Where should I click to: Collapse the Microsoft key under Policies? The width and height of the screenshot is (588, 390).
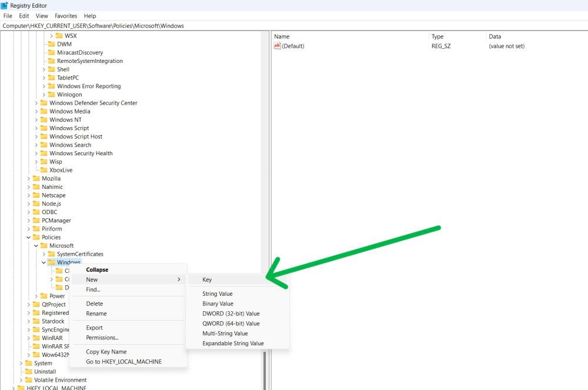(x=36, y=246)
